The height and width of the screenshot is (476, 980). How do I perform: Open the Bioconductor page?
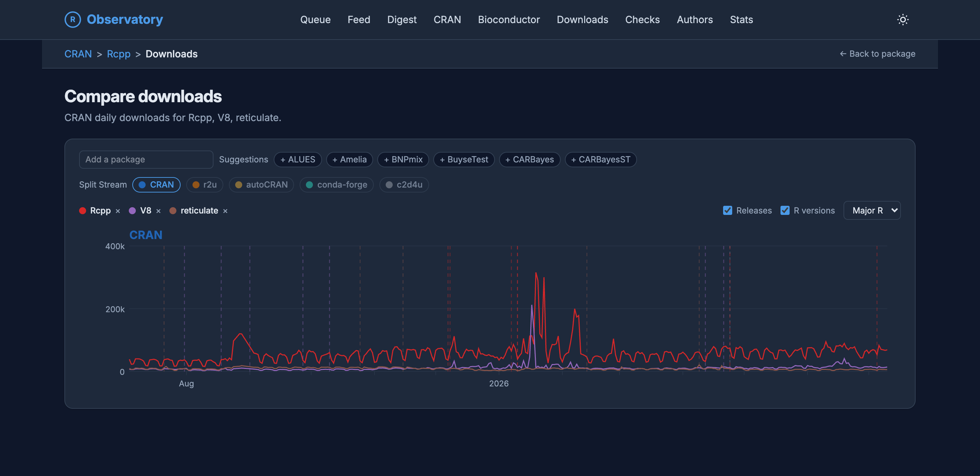pos(509,19)
